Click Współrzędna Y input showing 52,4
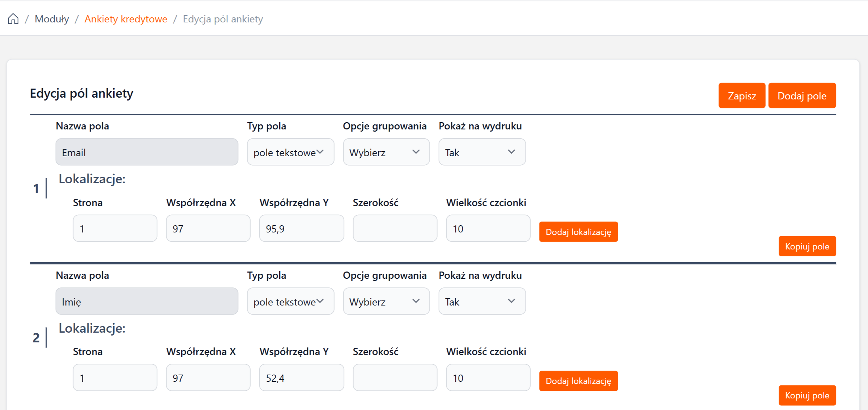The width and height of the screenshot is (868, 410). (301, 378)
